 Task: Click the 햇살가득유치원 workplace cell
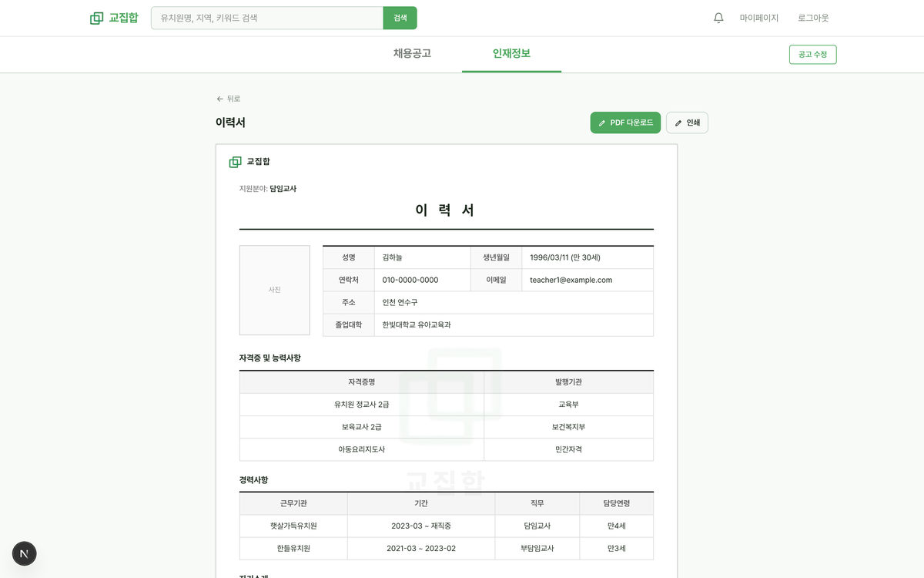(x=293, y=526)
